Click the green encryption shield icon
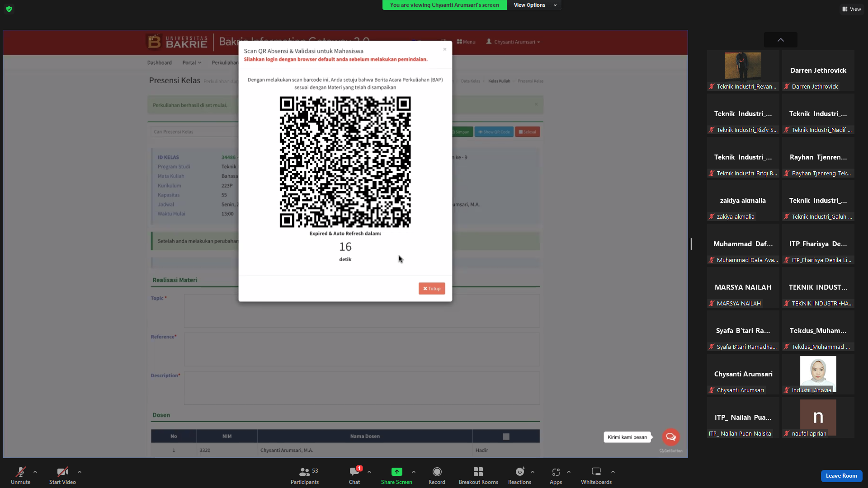 pyautogui.click(x=9, y=9)
